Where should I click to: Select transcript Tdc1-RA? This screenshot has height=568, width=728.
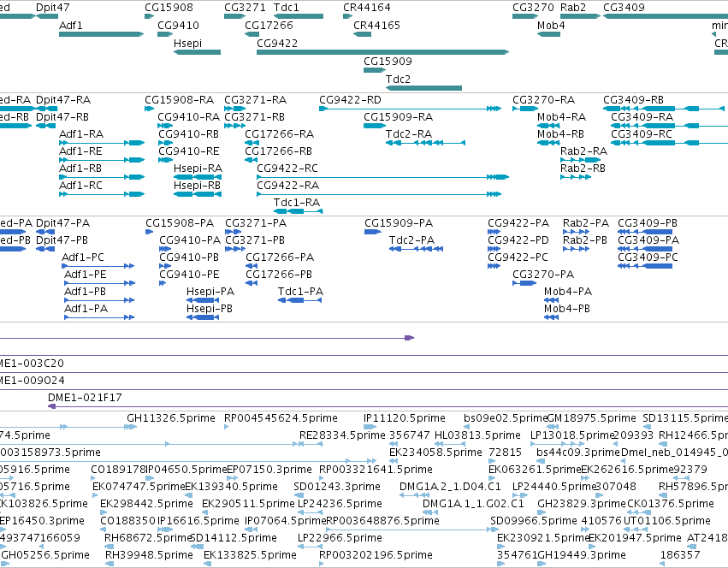(x=298, y=211)
